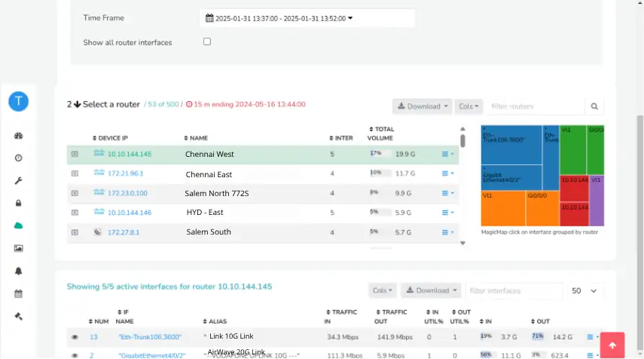Open the lock security icon in sidebar
This screenshot has width=644, height=359.
[19, 203]
